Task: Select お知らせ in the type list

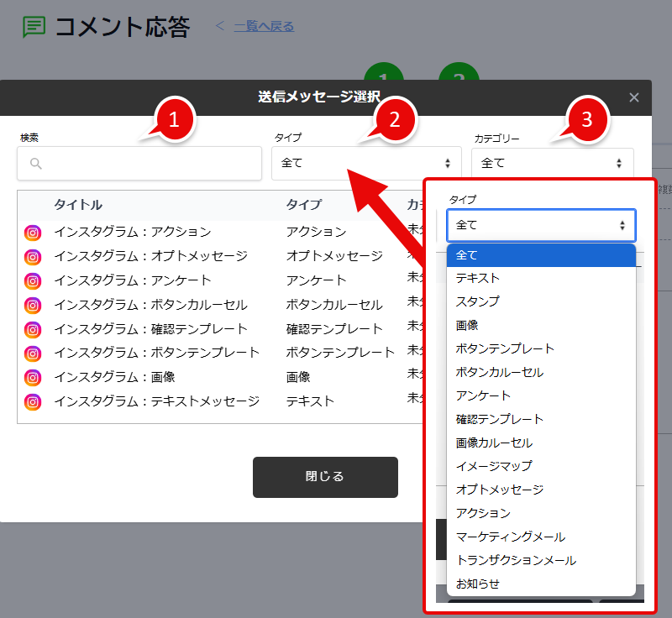Action: 478,584
